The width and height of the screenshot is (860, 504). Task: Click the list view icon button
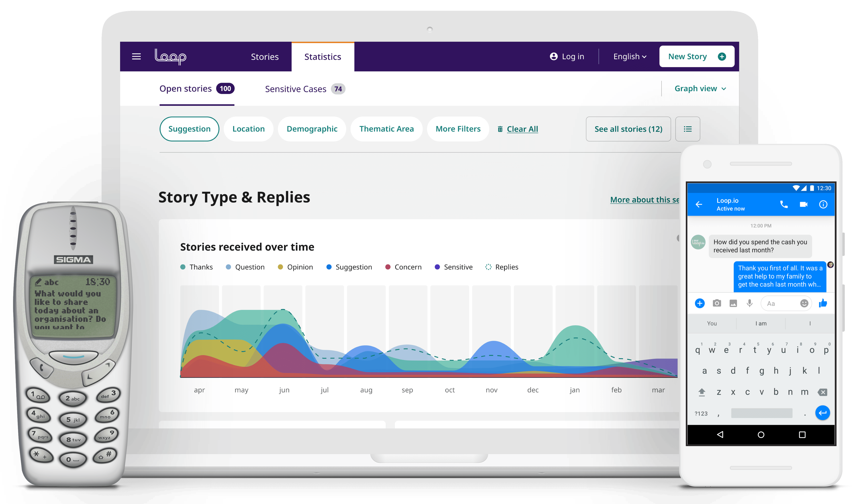pos(687,129)
